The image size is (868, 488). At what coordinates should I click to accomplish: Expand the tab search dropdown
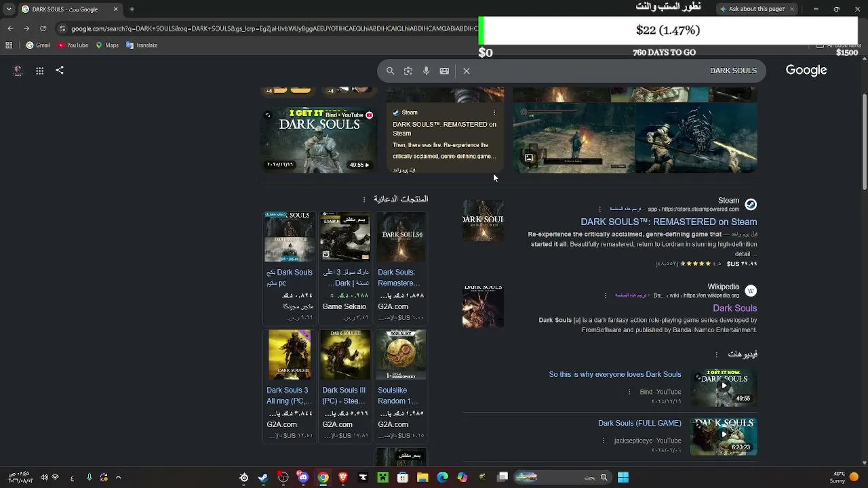pyautogui.click(x=9, y=9)
